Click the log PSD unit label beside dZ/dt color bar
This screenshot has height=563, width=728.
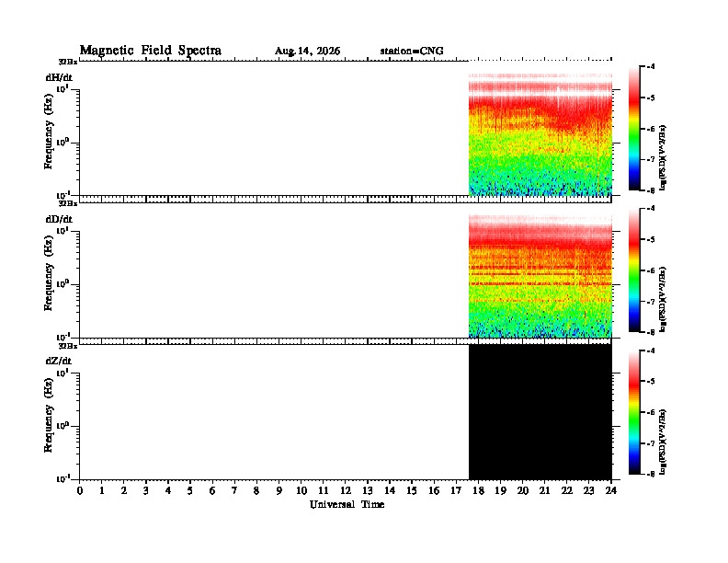click(x=663, y=442)
